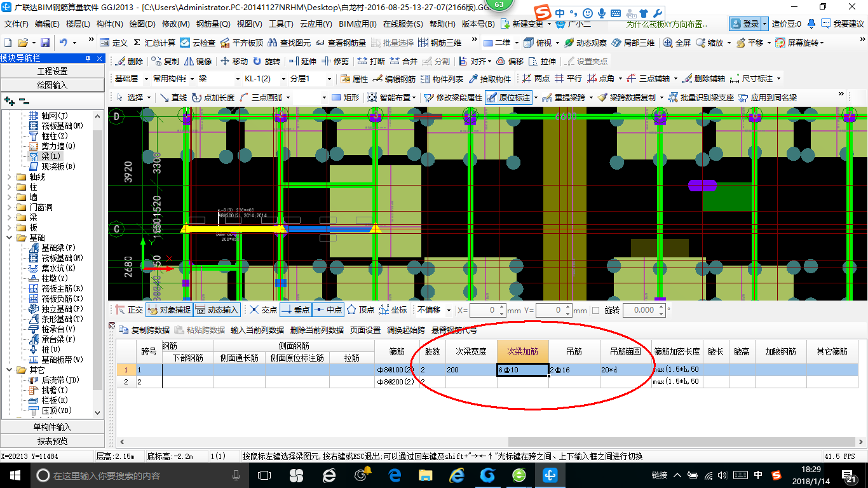Click 复制跨数据 copy span data

145,330
